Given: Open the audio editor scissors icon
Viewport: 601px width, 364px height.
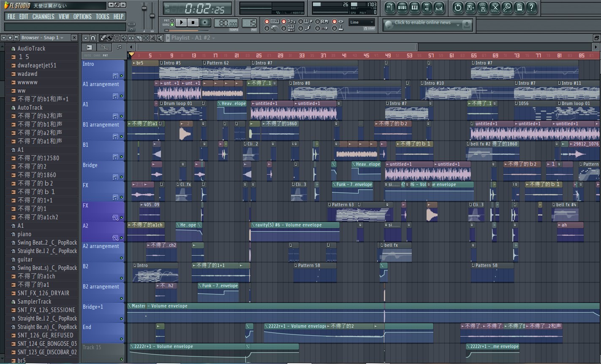Looking at the screenshot, I should pos(495,8).
